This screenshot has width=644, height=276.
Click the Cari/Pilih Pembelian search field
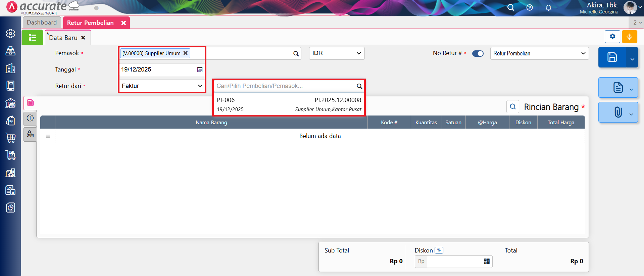pyautogui.click(x=285, y=86)
